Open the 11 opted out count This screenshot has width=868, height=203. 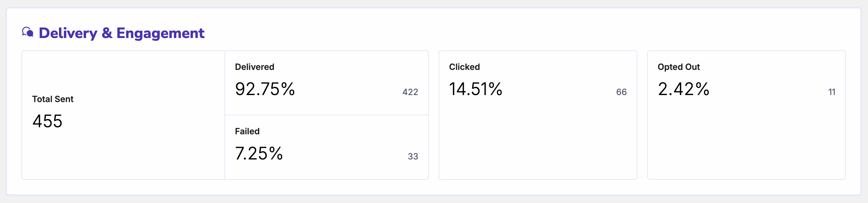pyautogui.click(x=832, y=92)
